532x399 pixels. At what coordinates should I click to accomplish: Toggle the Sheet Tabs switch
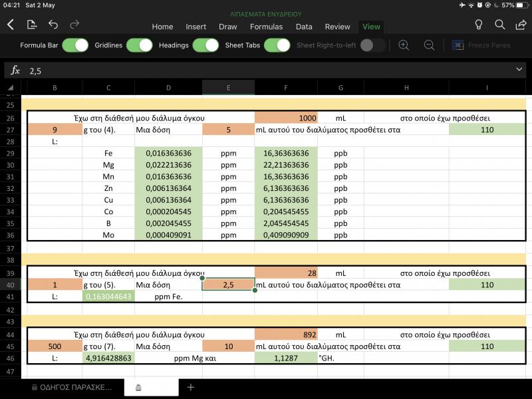(276, 45)
